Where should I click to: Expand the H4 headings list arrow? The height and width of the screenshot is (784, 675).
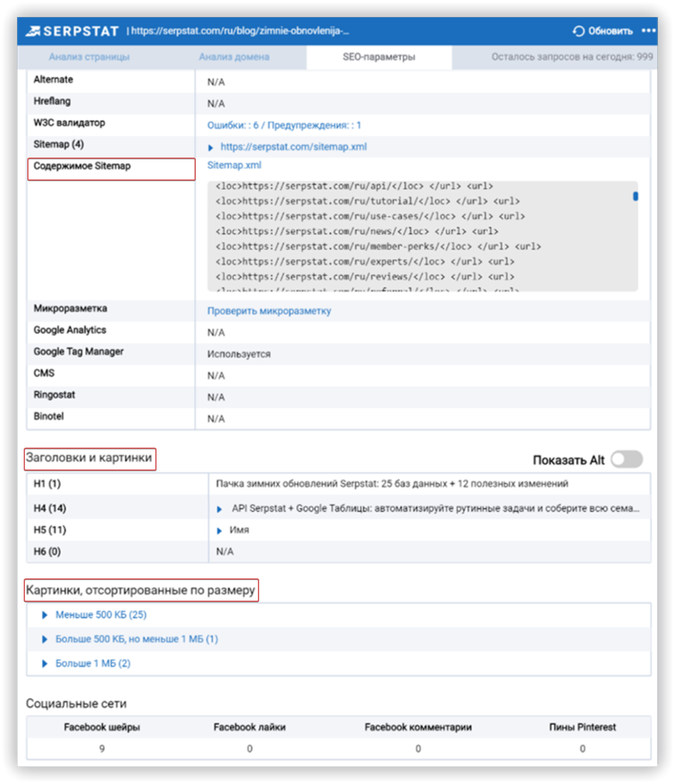tap(219, 509)
